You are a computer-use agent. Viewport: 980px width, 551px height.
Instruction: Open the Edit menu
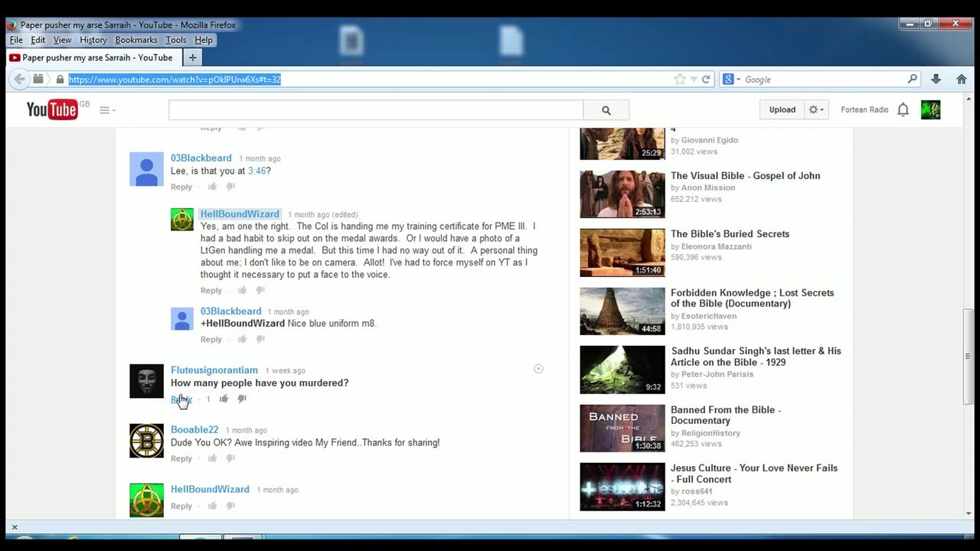point(38,40)
